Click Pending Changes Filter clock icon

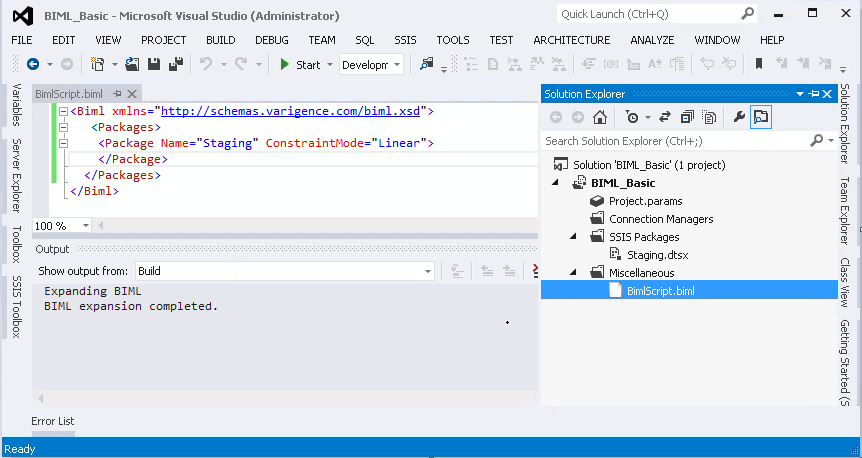pos(632,117)
